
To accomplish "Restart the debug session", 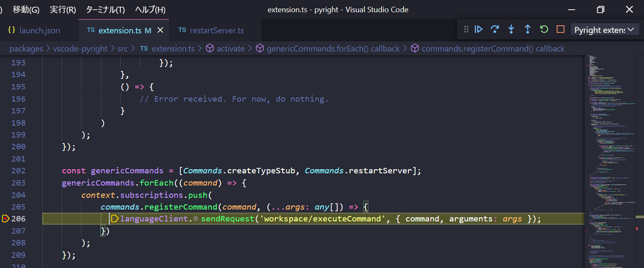I will [544, 30].
